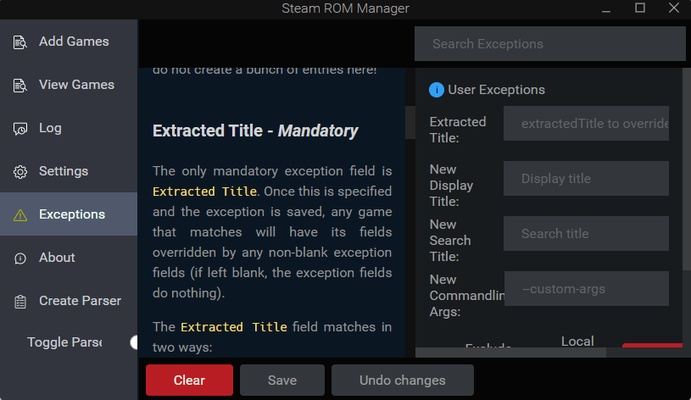Viewport: 691px width, 400px height.
Task: Click the Save button
Action: pos(282,380)
